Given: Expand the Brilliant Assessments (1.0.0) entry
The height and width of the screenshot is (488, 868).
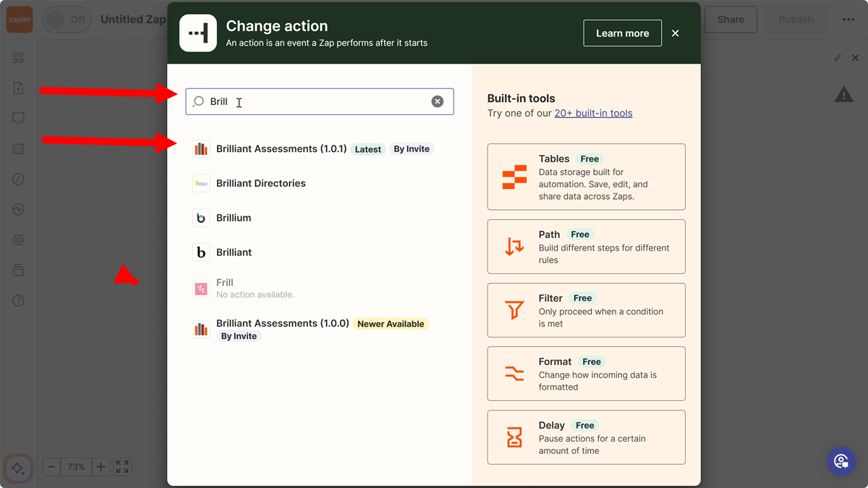Looking at the screenshot, I should pos(282,323).
